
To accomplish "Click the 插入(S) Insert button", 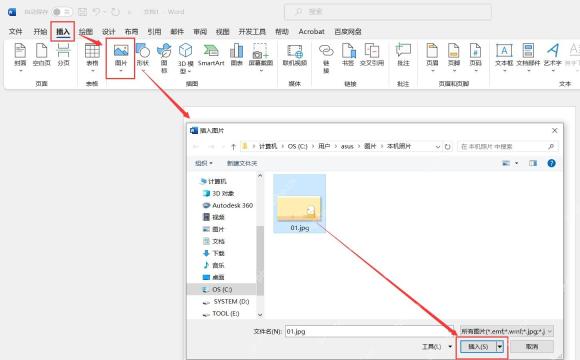I will 478,347.
